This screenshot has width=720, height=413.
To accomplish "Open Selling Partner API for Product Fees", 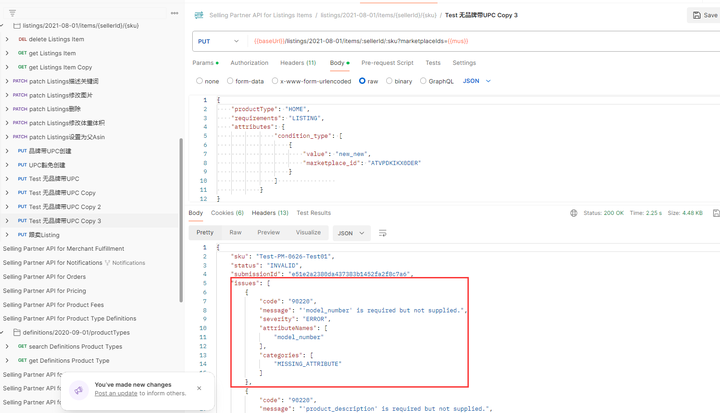I will click(x=53, y=305).
